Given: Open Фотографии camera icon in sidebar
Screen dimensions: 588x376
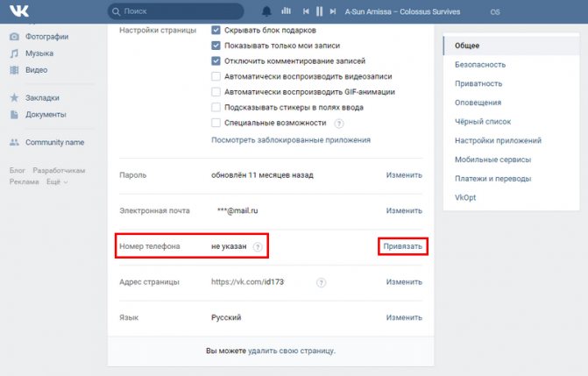Looking at the screenshot, I should click(14, 37).
